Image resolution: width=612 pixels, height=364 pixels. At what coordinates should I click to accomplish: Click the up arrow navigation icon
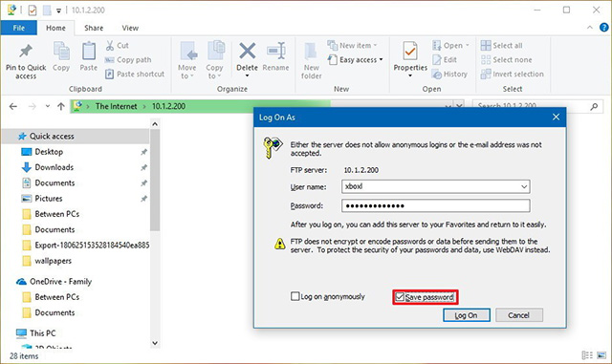point(61,106)
